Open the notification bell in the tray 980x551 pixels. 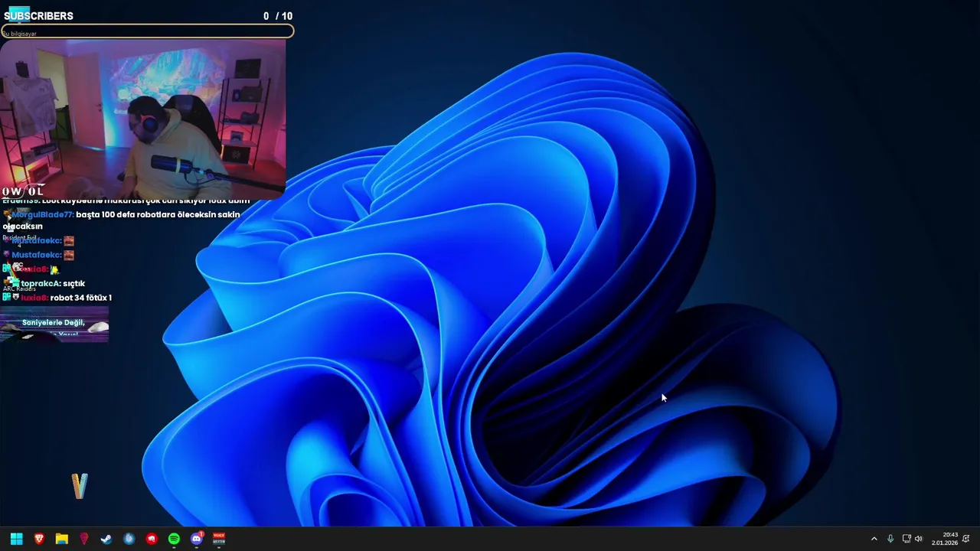tap(966, 539)
